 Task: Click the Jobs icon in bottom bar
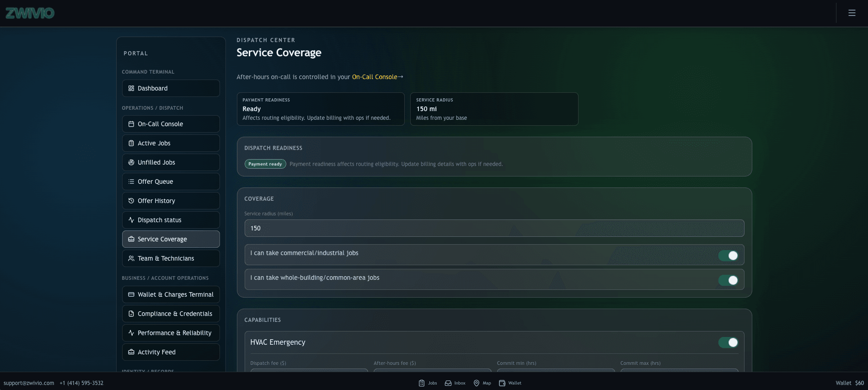click(x=422, y=383)
